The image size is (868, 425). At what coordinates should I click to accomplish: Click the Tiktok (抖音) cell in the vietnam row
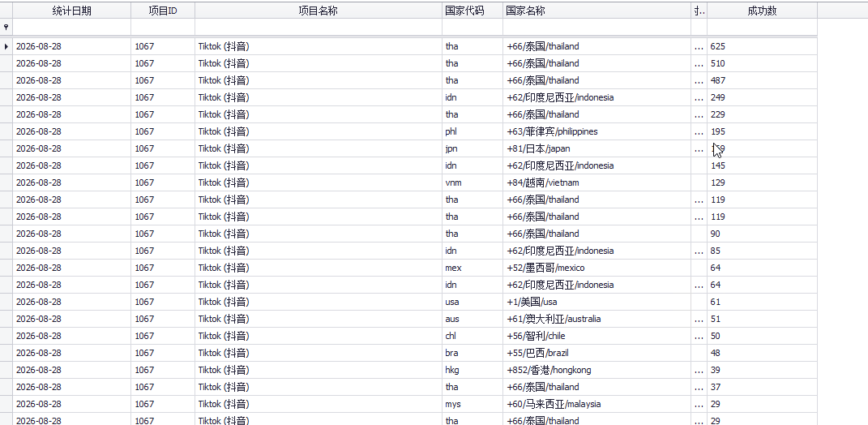pos(319,182)
